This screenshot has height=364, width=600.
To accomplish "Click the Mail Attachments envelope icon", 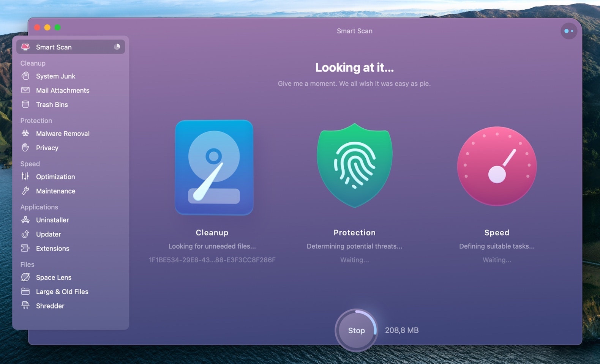I will tap(25, 90).
